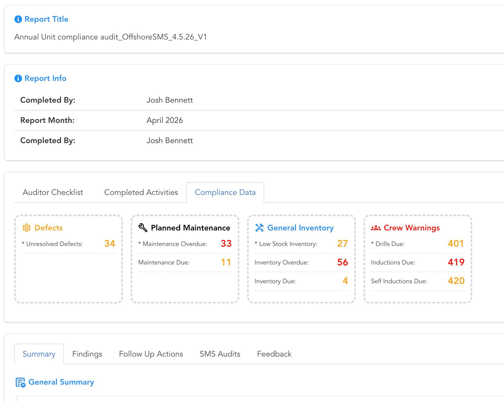Click the General Summary document icon
504x420 pixels.
click(x=20, y=382)
